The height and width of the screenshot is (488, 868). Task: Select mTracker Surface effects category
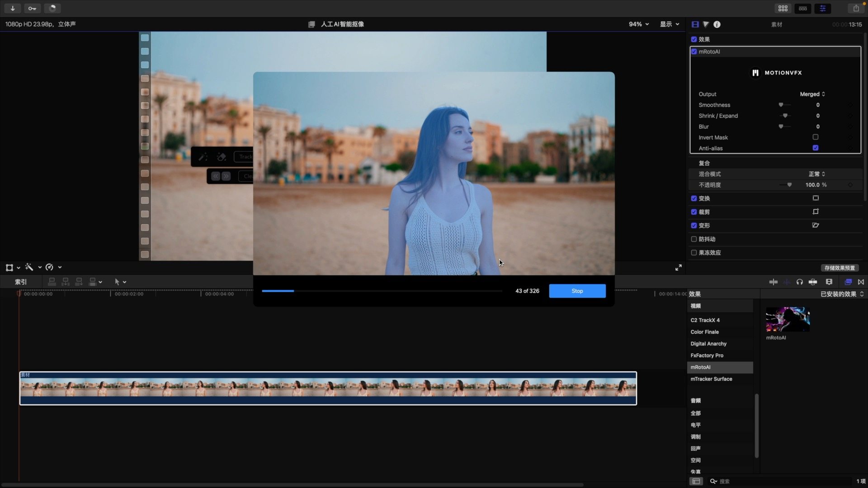tap(711, 379)
